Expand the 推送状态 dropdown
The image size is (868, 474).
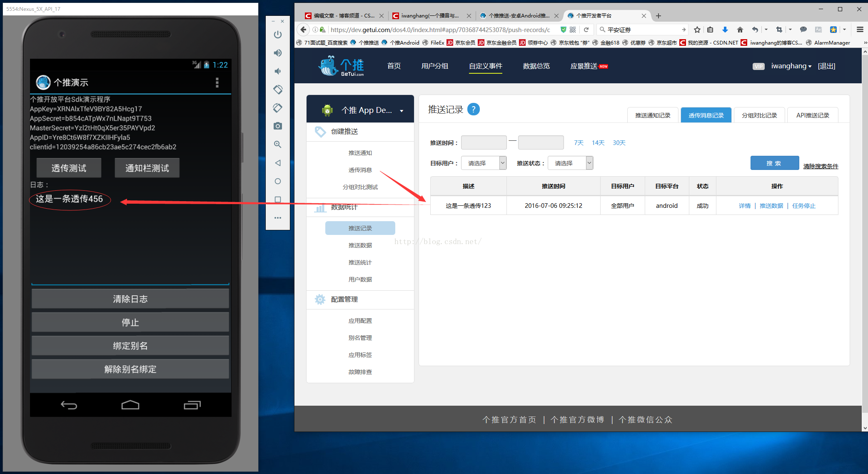[570, 163]
